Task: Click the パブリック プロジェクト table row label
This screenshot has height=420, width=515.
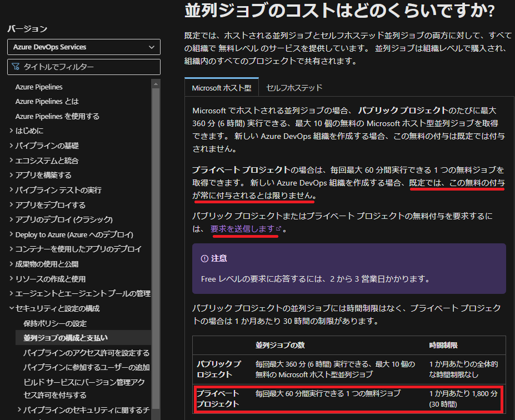Action: tap(219, 369)
